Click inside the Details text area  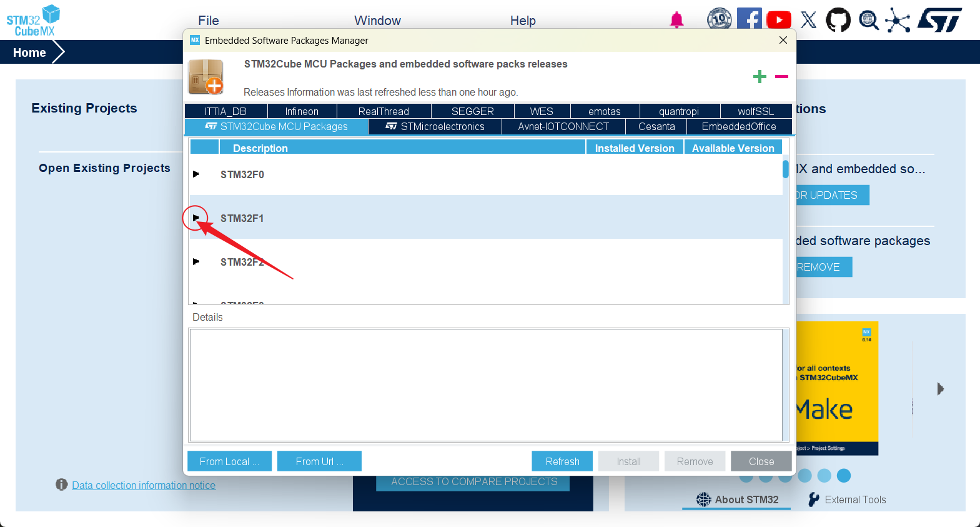pyautogui.click(x=486, y=385)
